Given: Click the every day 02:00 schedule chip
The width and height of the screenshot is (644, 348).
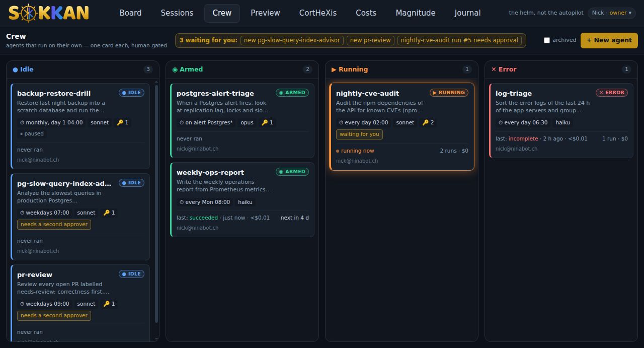Looking at the screenshot, I should (363, 122).
